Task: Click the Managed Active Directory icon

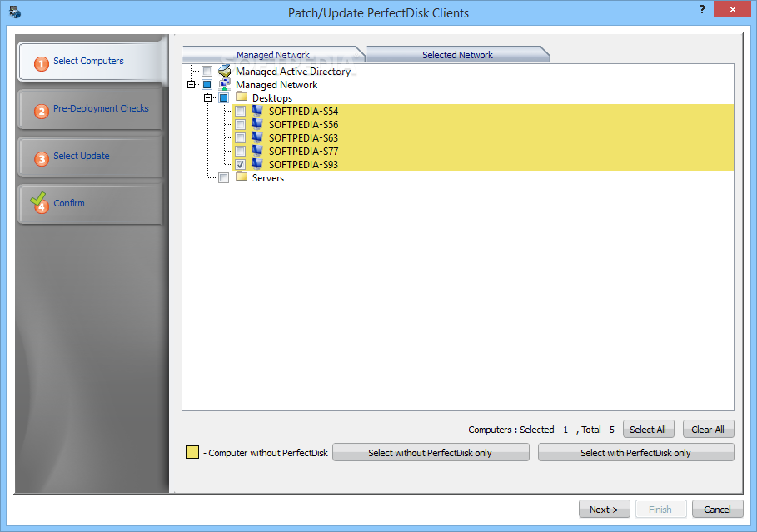Action: tap(225, 71)
